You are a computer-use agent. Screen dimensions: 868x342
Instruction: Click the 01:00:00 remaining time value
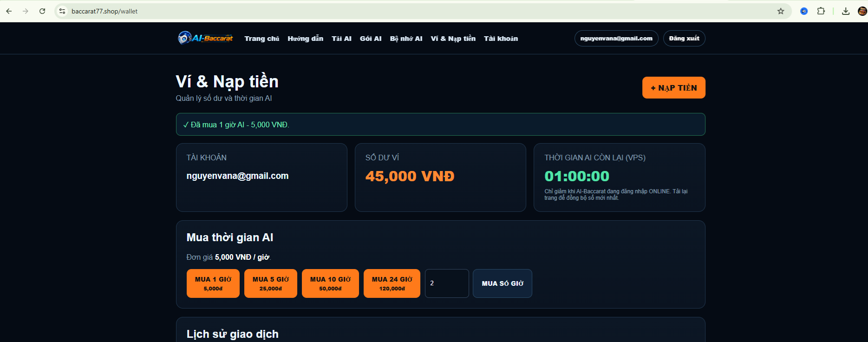pos(577,176)
